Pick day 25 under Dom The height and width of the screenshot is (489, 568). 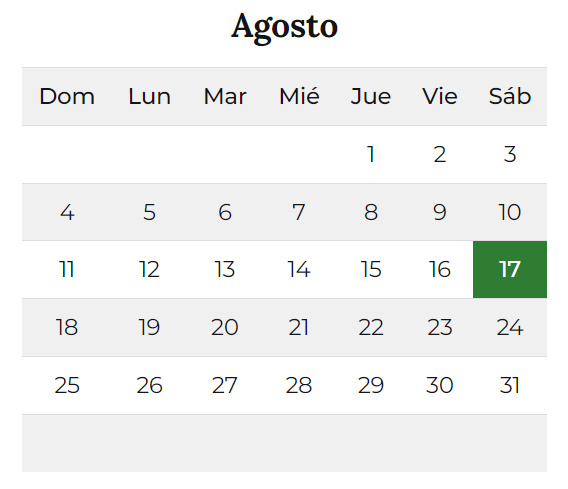click(x=67, y=385)
